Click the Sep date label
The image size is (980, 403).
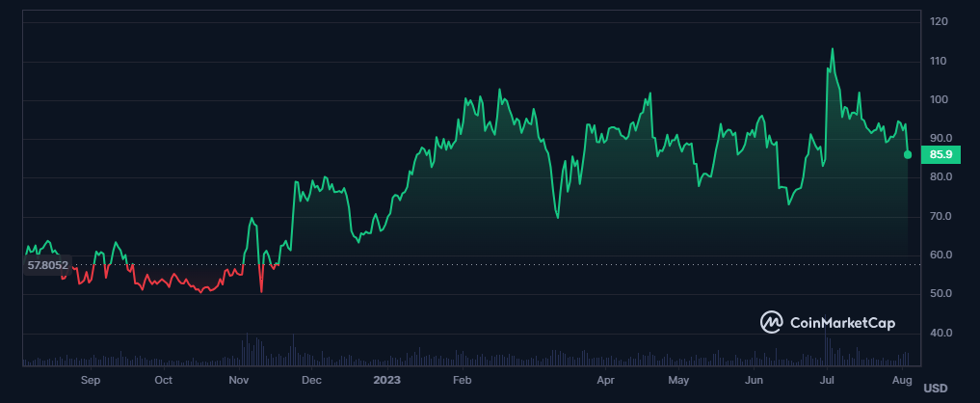91,380
